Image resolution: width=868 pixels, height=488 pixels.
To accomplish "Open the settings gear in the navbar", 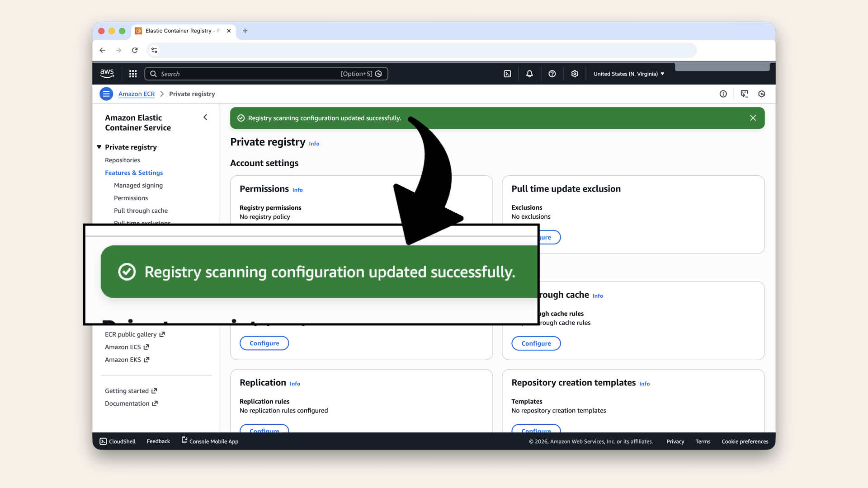I will (574, 74).
